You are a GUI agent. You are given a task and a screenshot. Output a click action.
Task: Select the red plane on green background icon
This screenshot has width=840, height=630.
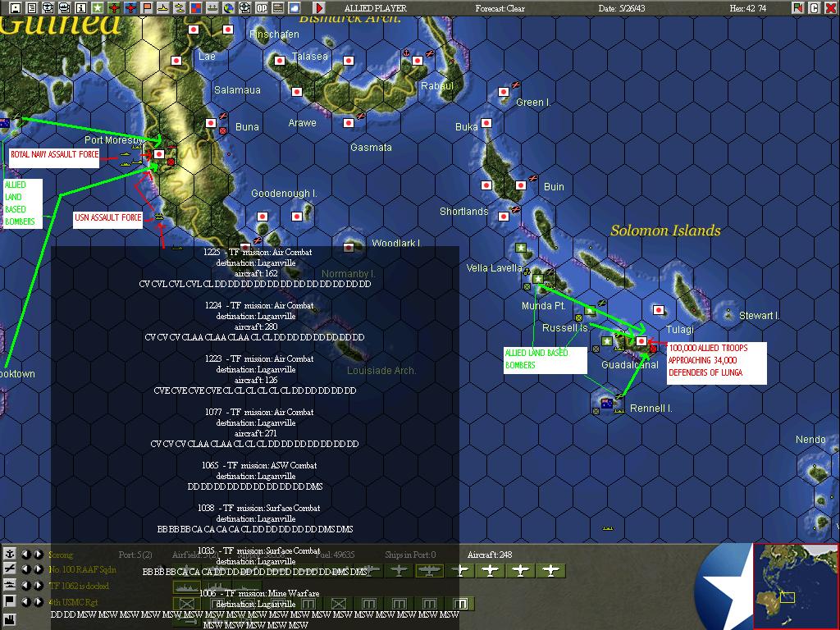[x=114, y=8]
